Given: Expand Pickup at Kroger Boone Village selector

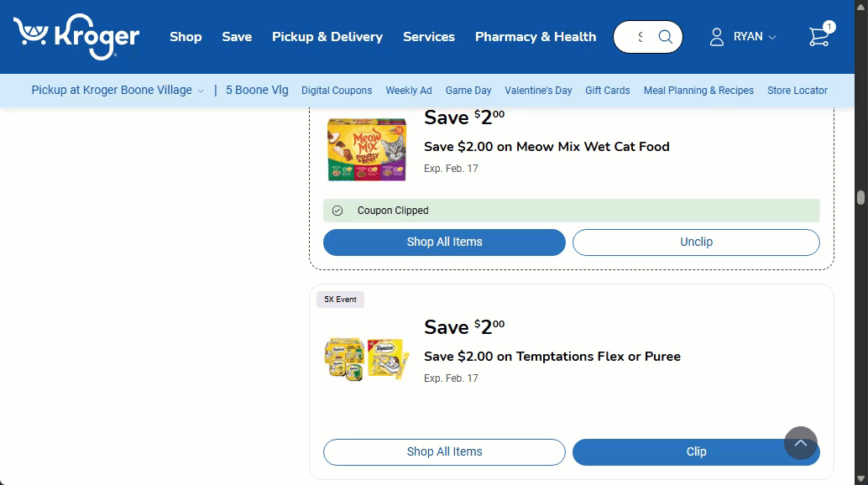Looking at the screenshot, I should click(118, 91).
